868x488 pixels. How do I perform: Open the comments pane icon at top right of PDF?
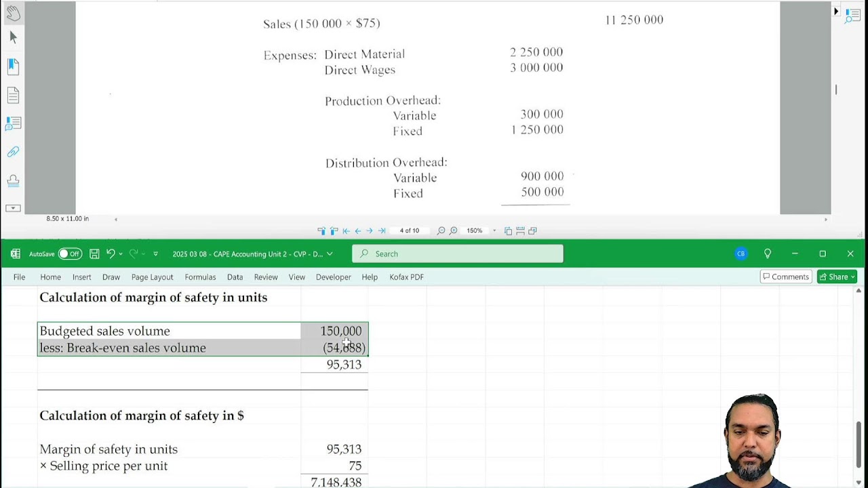[x=852, y=16]
